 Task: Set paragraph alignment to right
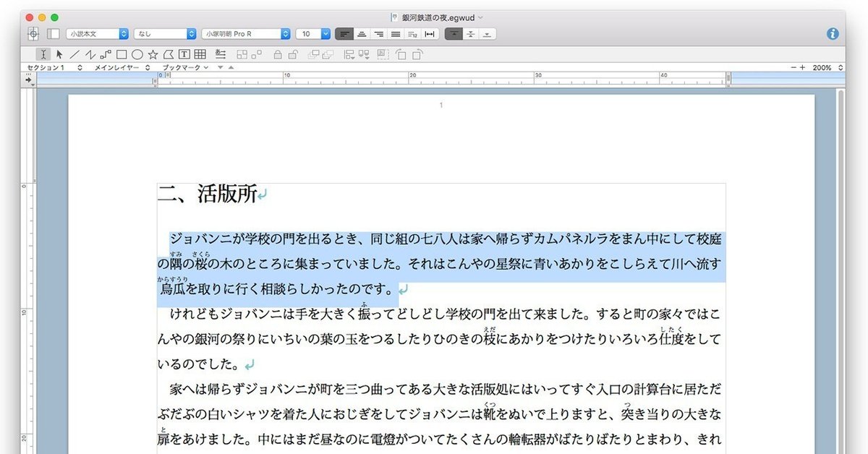pos(378,34)
